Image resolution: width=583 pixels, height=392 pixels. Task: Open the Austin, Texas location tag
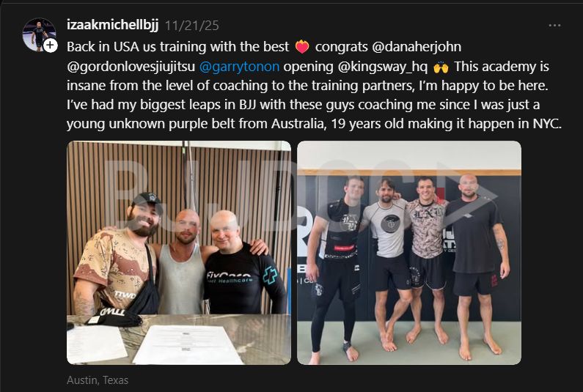(98, 380)
